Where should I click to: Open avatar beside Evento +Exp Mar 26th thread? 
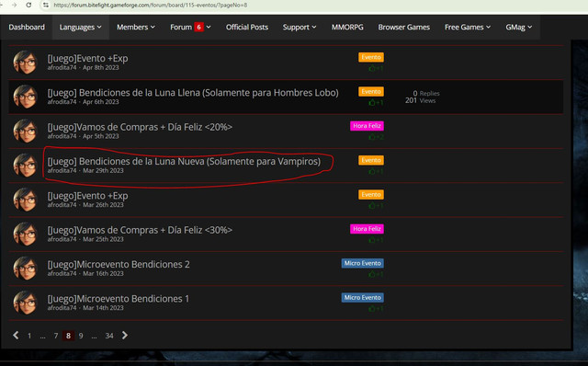click(x=25, y=200)
